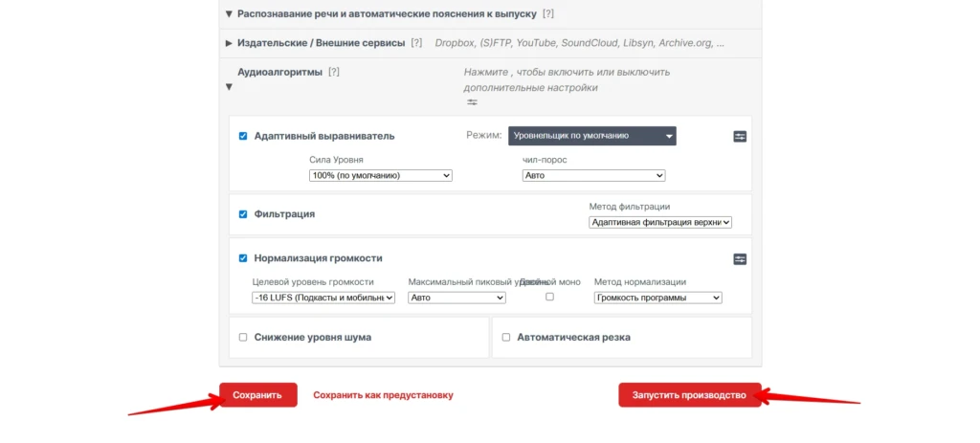Open Adaptive Leveler advanced settings icon

pos(740,137)
